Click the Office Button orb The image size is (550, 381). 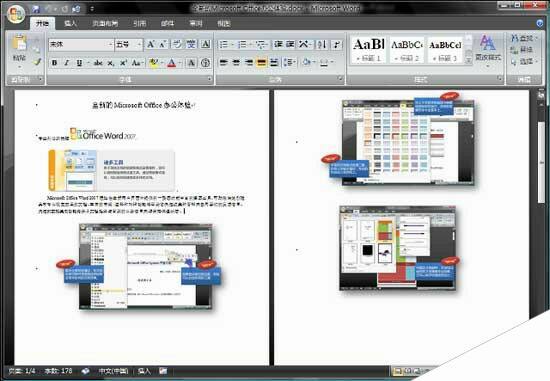(16, 15)
